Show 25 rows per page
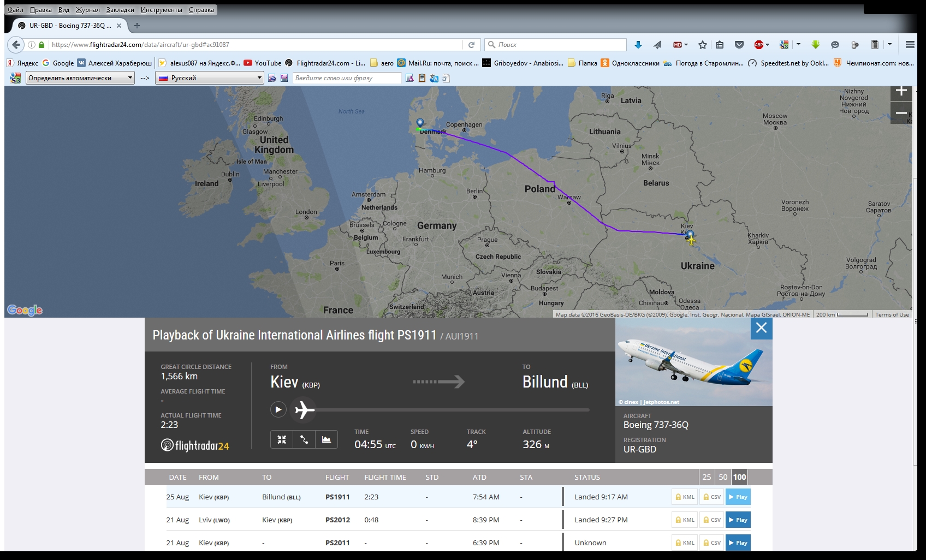 (707, 477)
